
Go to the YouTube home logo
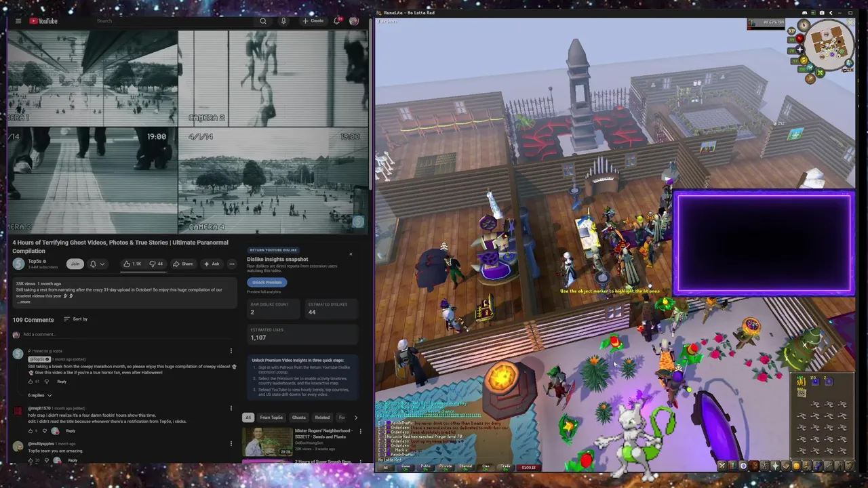(43, 21)
